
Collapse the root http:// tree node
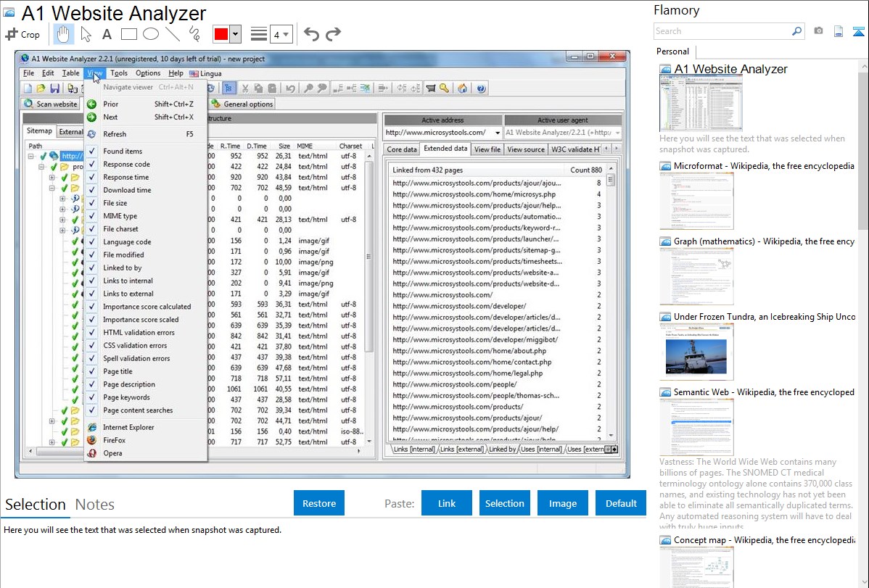pyautogui.click(x=31, y=157)
